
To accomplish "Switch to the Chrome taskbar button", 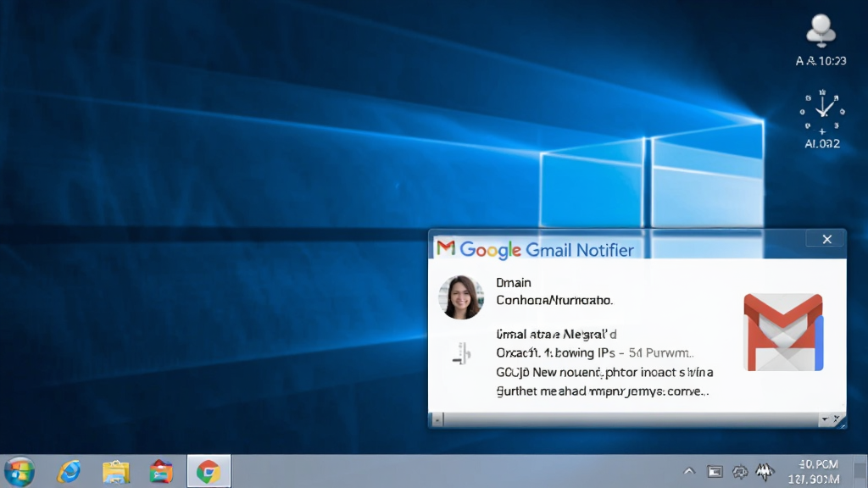I will coord(209,471).
